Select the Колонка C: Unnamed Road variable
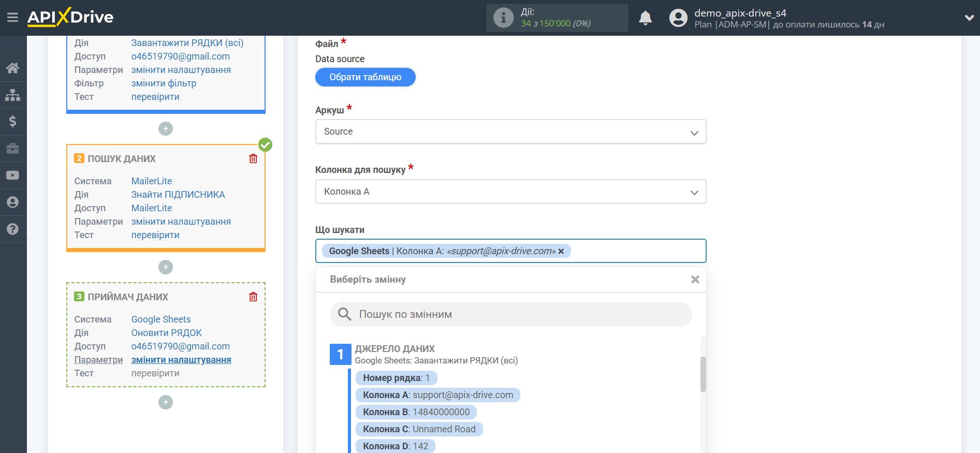The image size is (980, 453). point(419,429)
